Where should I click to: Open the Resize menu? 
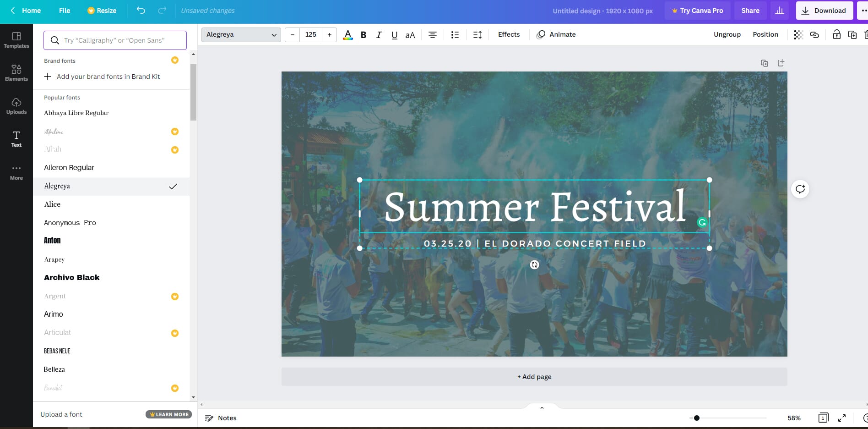[102, 11]
